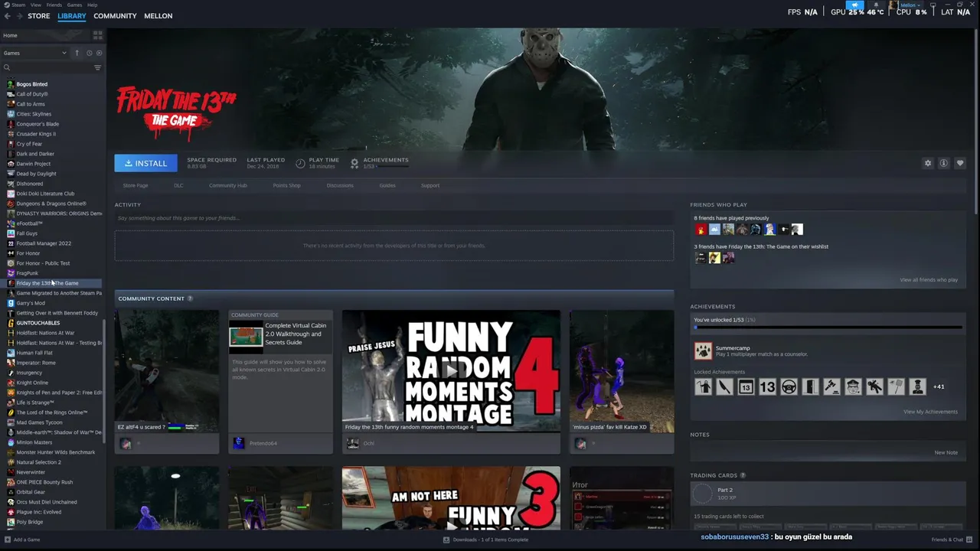The width and height of the screenshot is (980, 551).
Task: Select Football Manager 2022 in library
Action: [x=44, y=243]
